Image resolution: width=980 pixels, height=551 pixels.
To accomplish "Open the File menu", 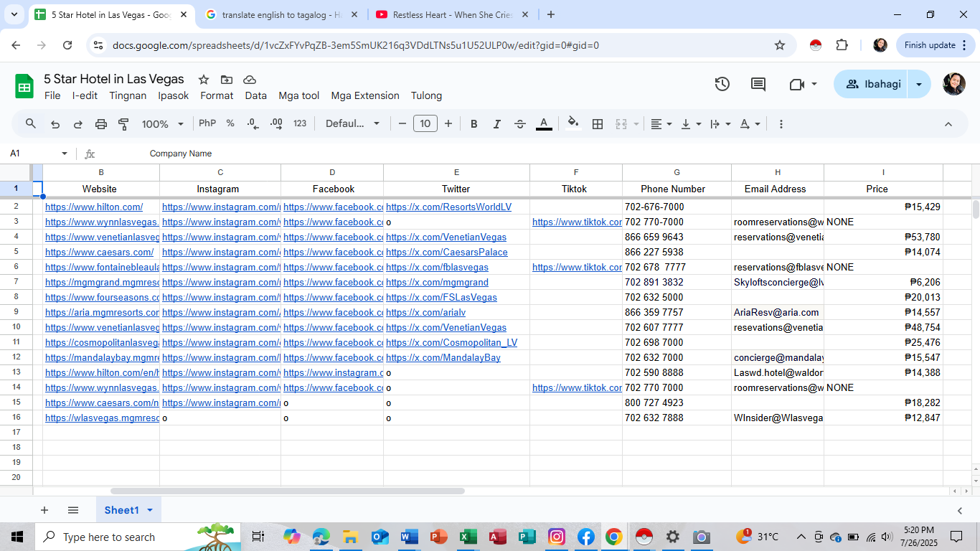I will coord(52,95).
